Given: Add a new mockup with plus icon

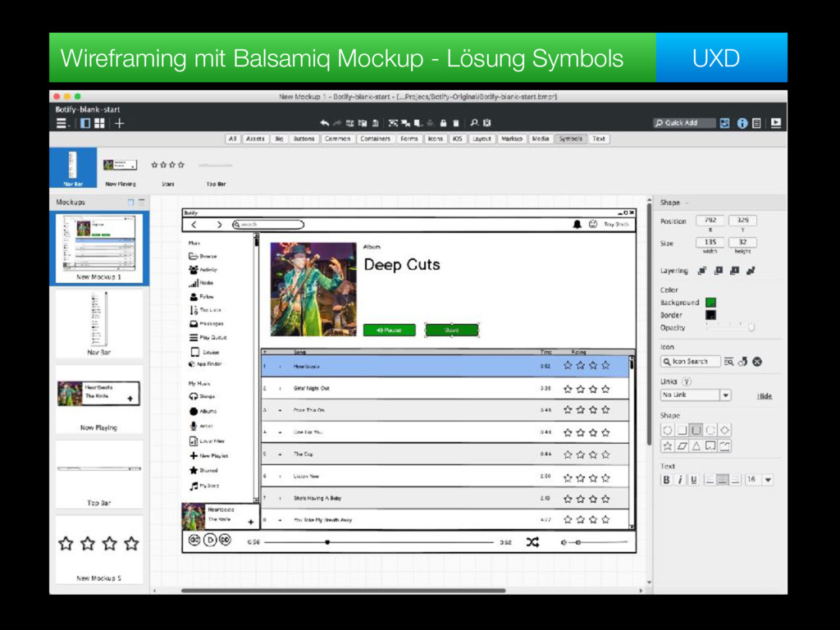Looking at the screenshot, I should click(x=120, y=123).
